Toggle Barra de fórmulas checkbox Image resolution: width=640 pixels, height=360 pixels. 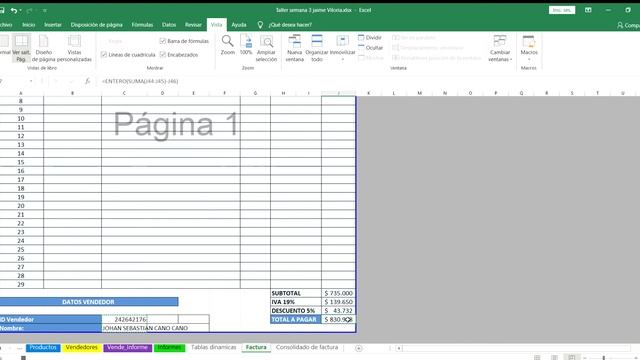162,41
